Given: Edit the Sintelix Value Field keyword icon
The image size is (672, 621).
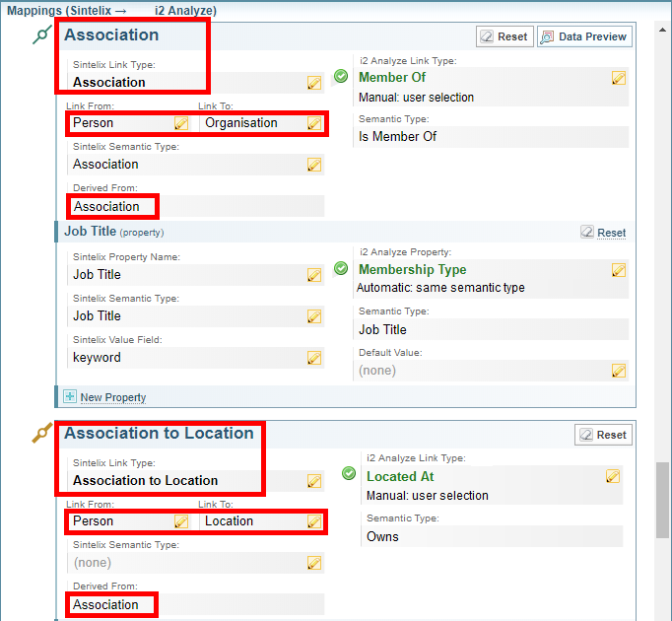Looking at the screenshot, I should coord(314,358).
